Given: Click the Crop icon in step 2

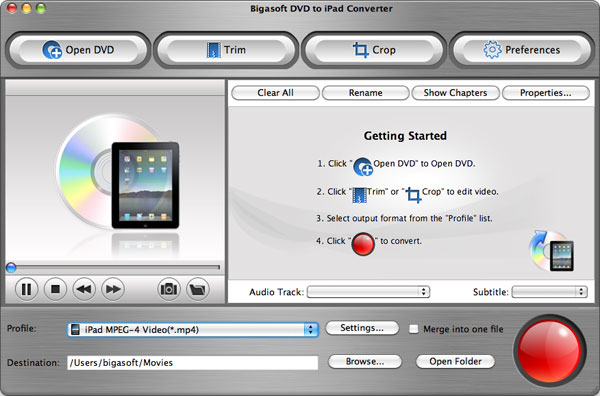Looking at the screenshot, I should 413,195.
